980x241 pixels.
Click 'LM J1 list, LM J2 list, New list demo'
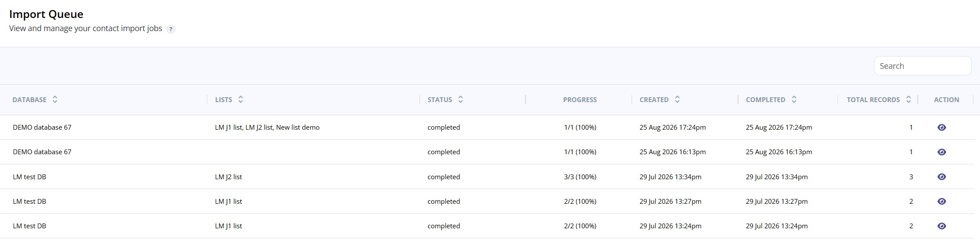(x=267, y=128)
